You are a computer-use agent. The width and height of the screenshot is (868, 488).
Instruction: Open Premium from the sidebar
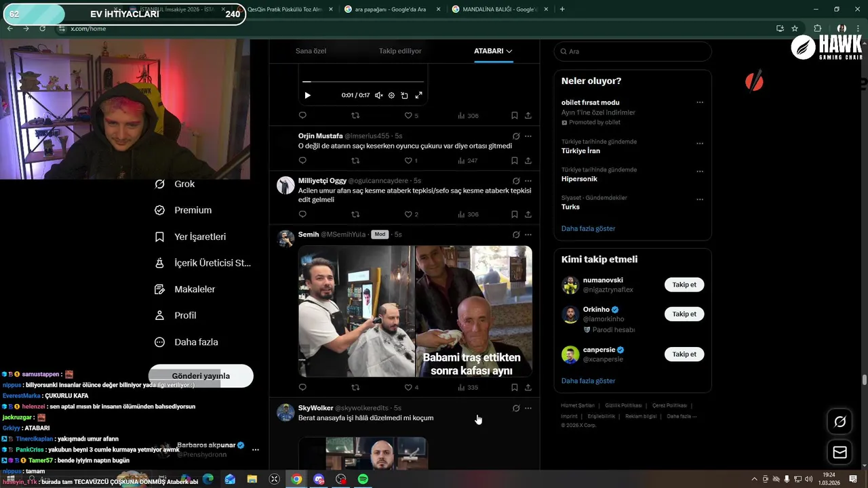click(x=183, y=210)
